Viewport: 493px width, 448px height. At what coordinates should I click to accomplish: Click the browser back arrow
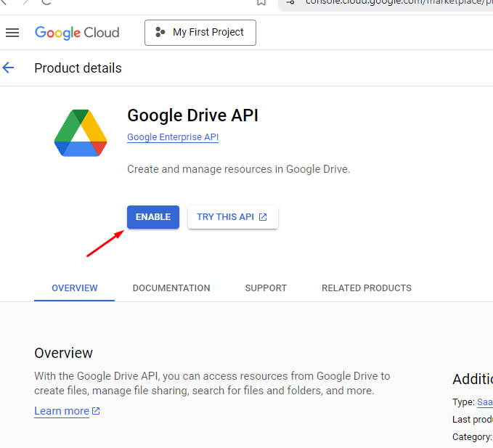(4, 2)
